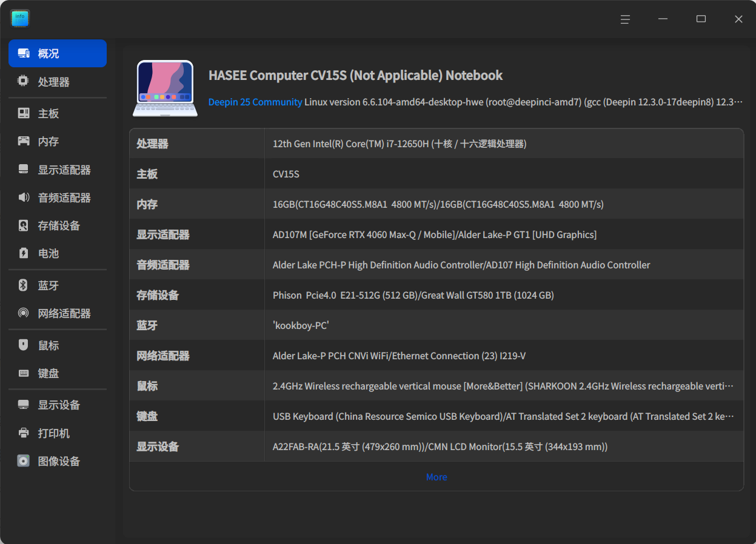Open 键盘 section in sidebar

pos(58,373)
